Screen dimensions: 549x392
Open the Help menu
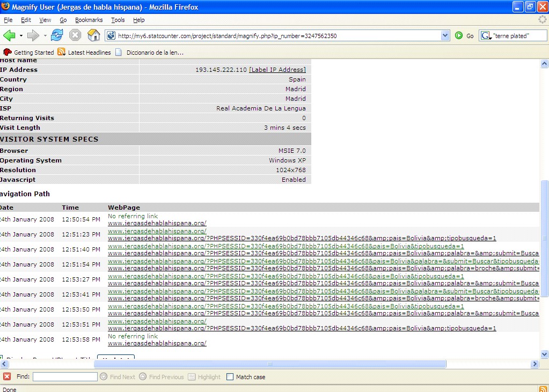click(x=138, y=20)
